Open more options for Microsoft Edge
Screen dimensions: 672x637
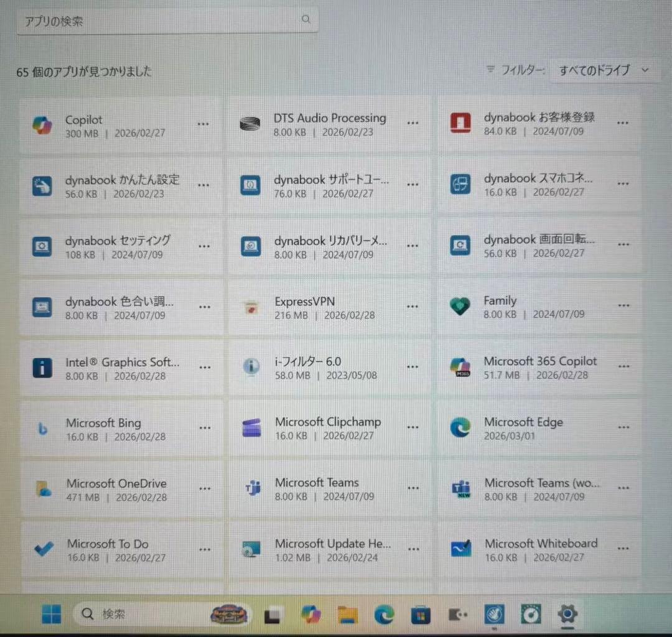pos(623,427)
